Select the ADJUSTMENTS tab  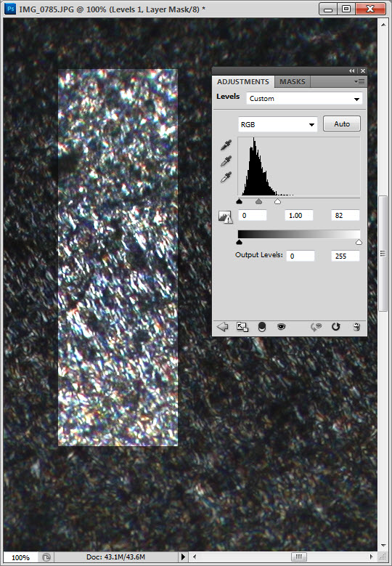pyautogui.click(x=243, y=82)
